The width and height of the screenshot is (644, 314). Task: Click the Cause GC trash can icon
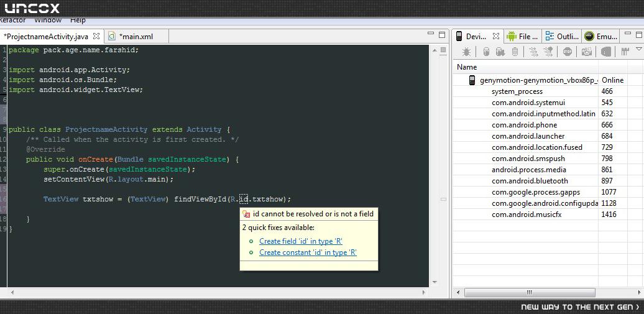pos(515,52)
